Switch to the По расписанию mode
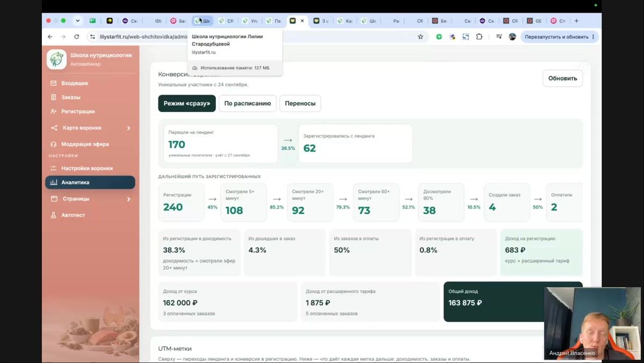 247,104
